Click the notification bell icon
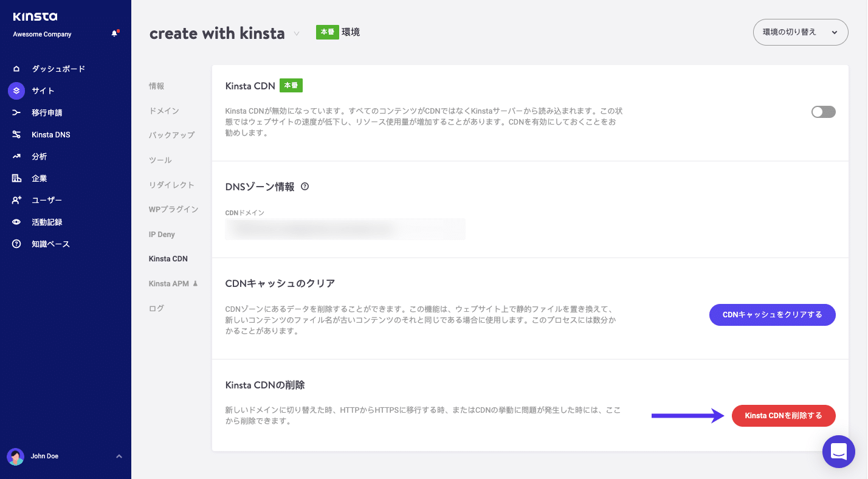Image resolution: width=868 pixels, height=479 pixels. click(x=114, y=33)
